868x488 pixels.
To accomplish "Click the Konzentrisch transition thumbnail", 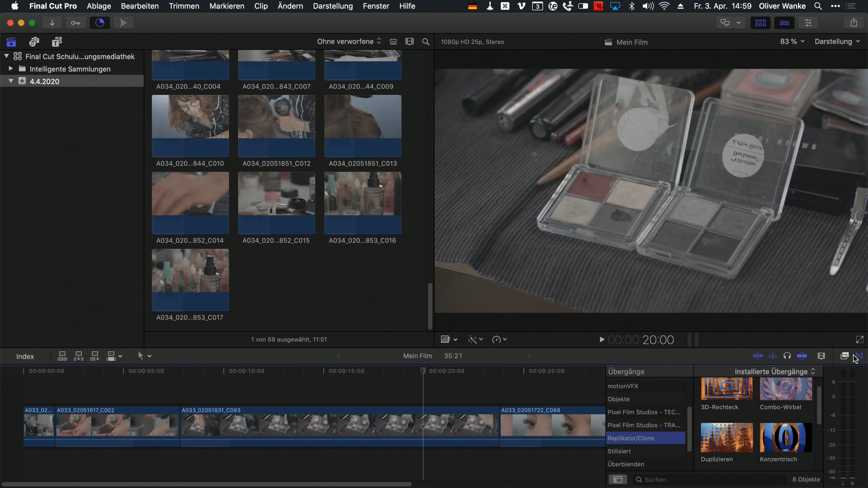I will coord(785,437).
